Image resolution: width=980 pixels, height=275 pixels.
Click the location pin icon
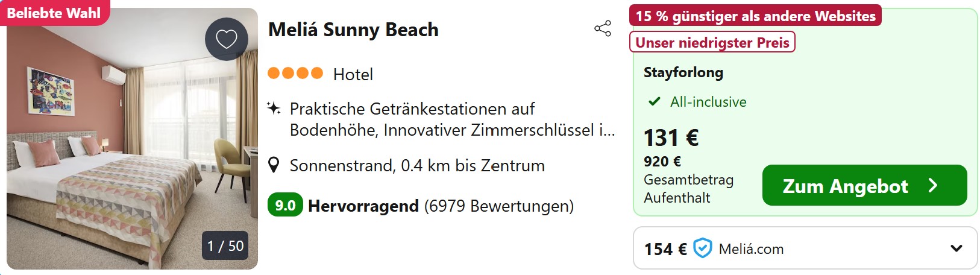[x=274, y=165]
